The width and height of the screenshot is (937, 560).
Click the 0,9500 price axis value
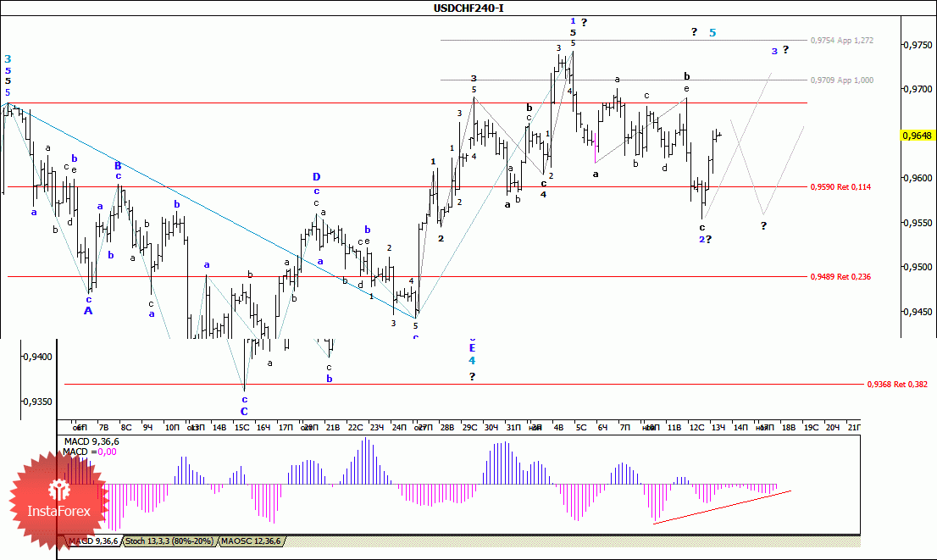(x=918, y=267)
